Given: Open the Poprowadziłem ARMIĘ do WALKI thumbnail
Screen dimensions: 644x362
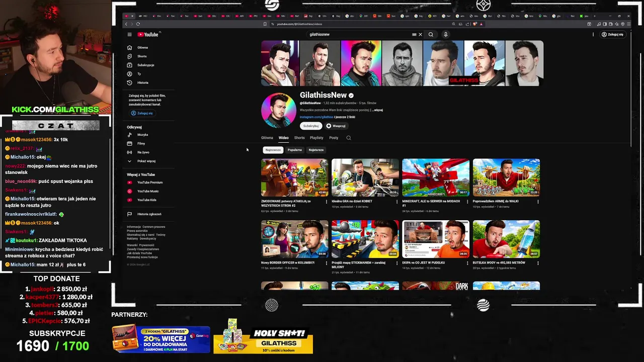Looking at the screenshot, I should pyautogui.click(x=506, y=177).
